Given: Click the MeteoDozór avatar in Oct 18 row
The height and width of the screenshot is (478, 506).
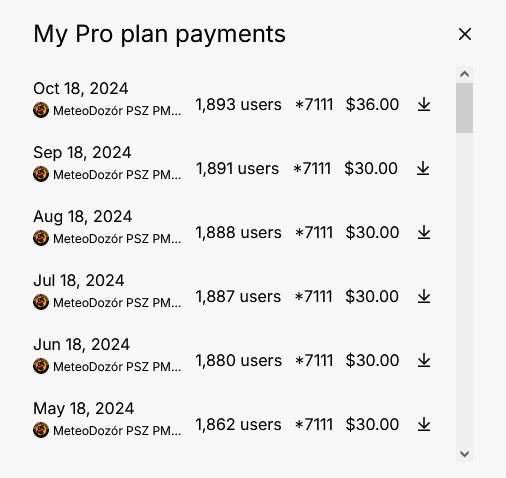Looking at the screenshot, I should tap(41, 110).
